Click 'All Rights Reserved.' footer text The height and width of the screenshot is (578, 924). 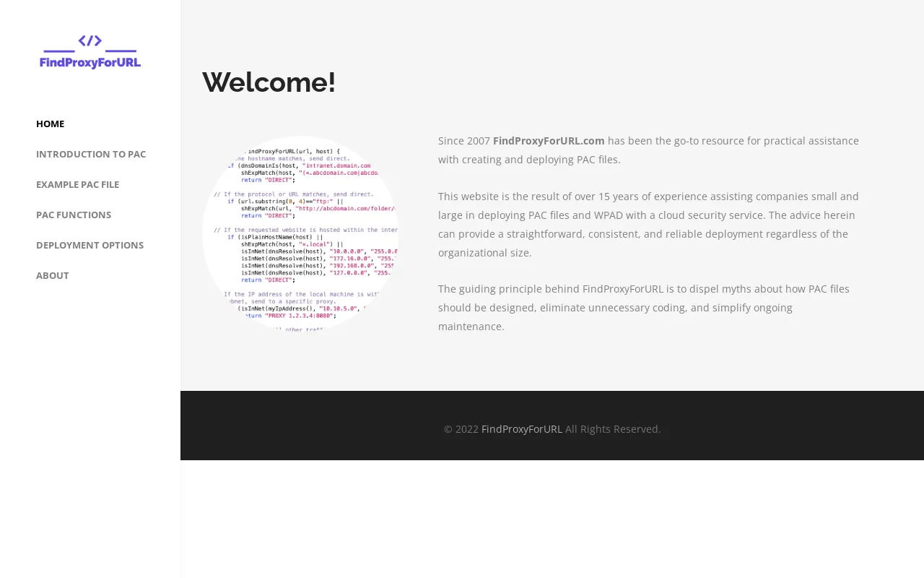click(x=613, y=428)
